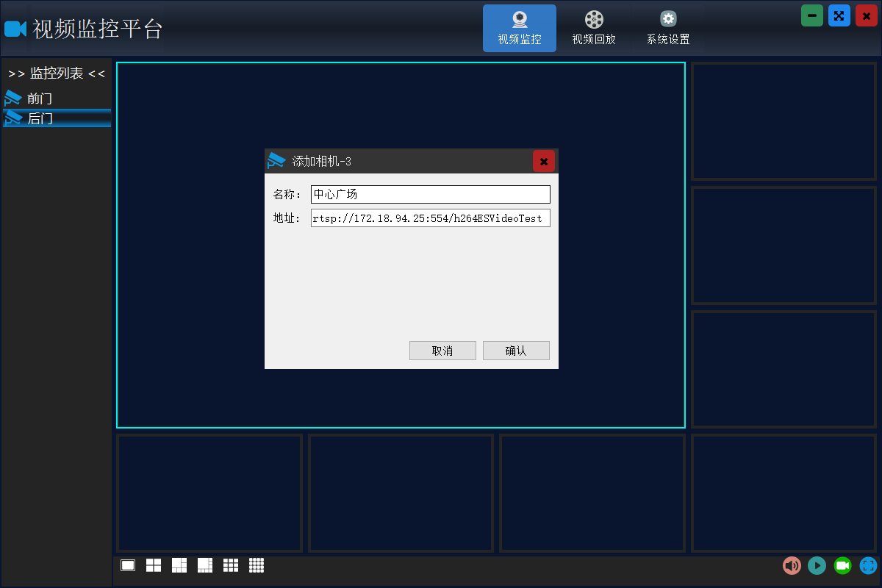Select the single-view layout icon
Image resolution: width=882 pixels, height=588 pixels.
pyautogui.click(x=128, y=565)
